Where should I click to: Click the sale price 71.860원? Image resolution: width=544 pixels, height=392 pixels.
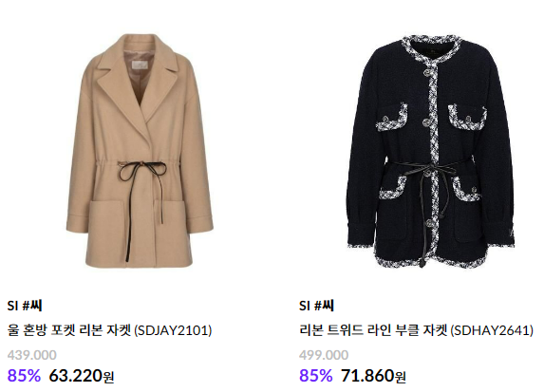[373, 375]
